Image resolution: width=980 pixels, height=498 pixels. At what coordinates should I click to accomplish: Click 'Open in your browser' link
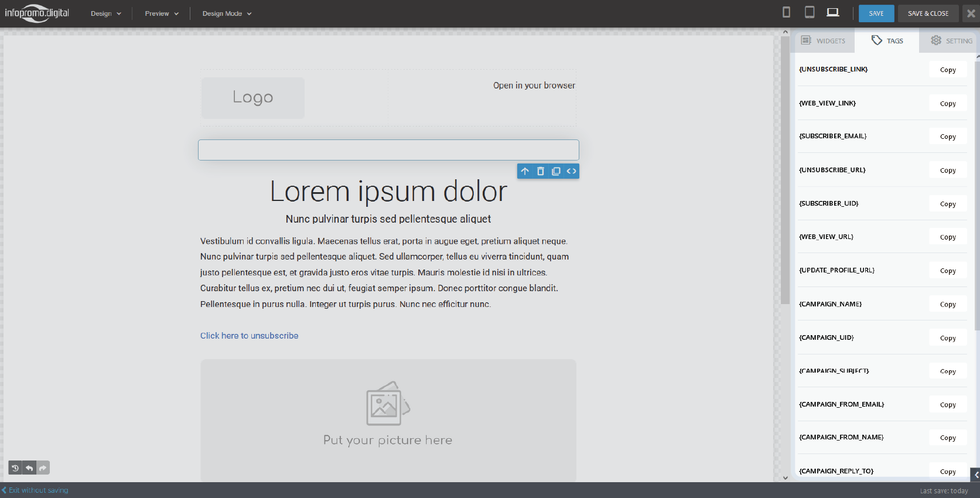534,86
